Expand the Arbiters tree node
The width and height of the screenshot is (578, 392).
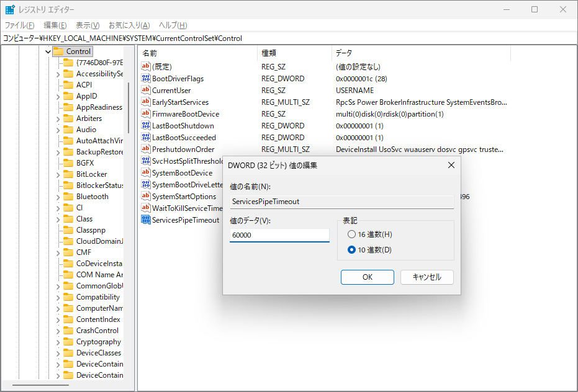58,119
